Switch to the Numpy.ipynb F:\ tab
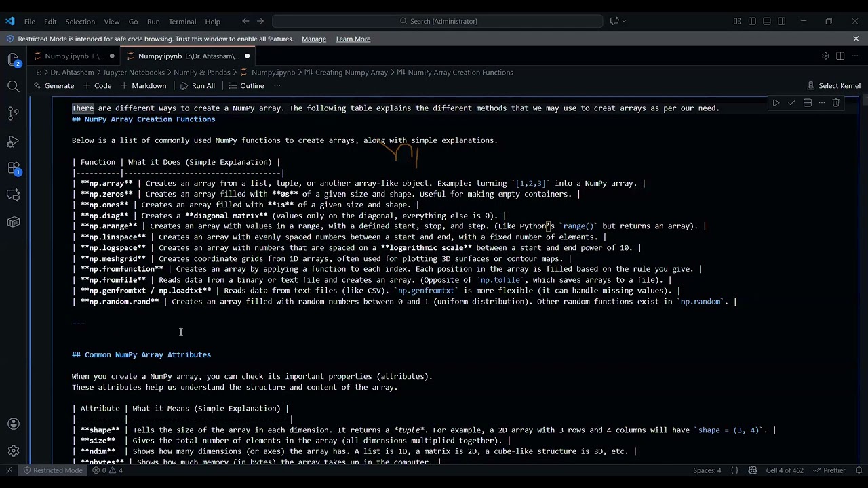Image resolution: width=868 pixels, height=488 pixels. pyautogui.click(x=73, y=56)
